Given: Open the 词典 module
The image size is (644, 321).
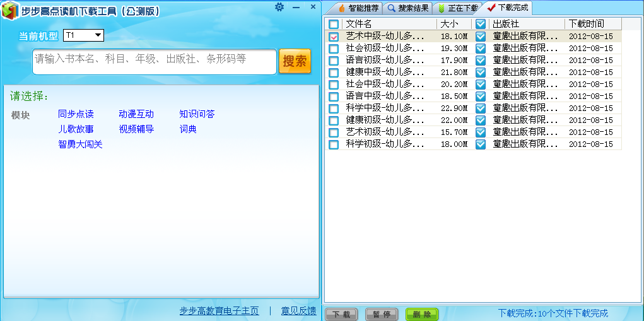Looking at the screenshot, I should click(x=188, y=129).
